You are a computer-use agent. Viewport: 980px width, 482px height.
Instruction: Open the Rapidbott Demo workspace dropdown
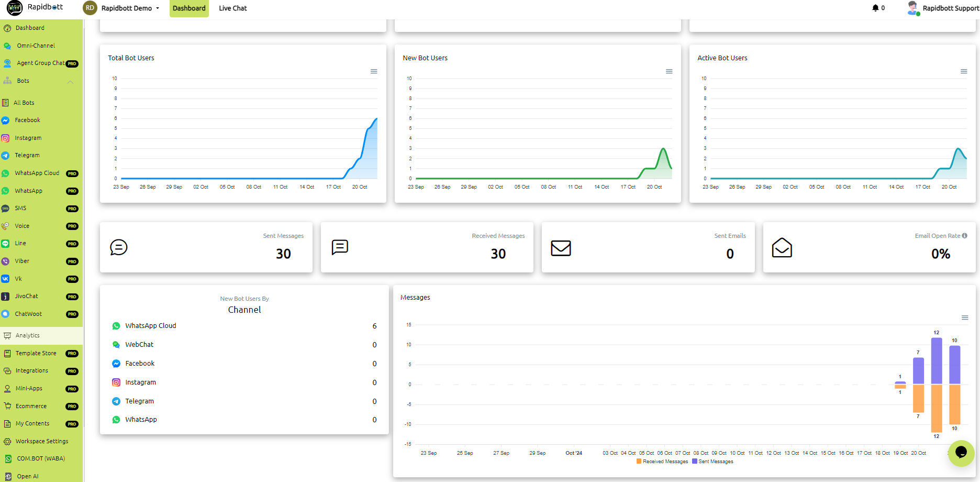pos(121,8)
